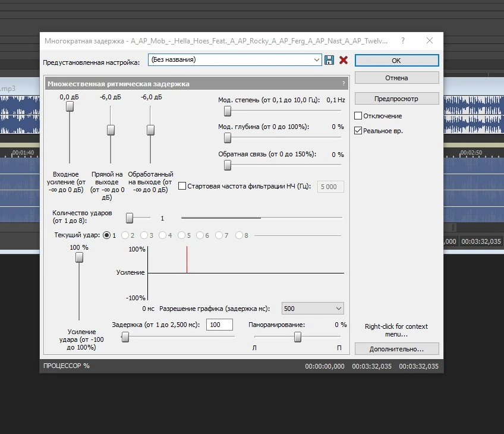Save the preset with floppy disk icon
Viewport: 504px width, 434px height.
(329, 60)
